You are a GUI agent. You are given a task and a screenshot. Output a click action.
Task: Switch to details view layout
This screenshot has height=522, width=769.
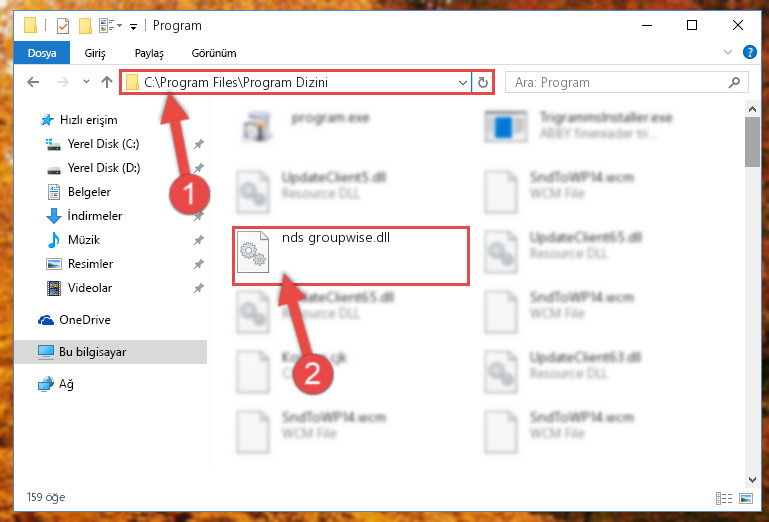724,498
